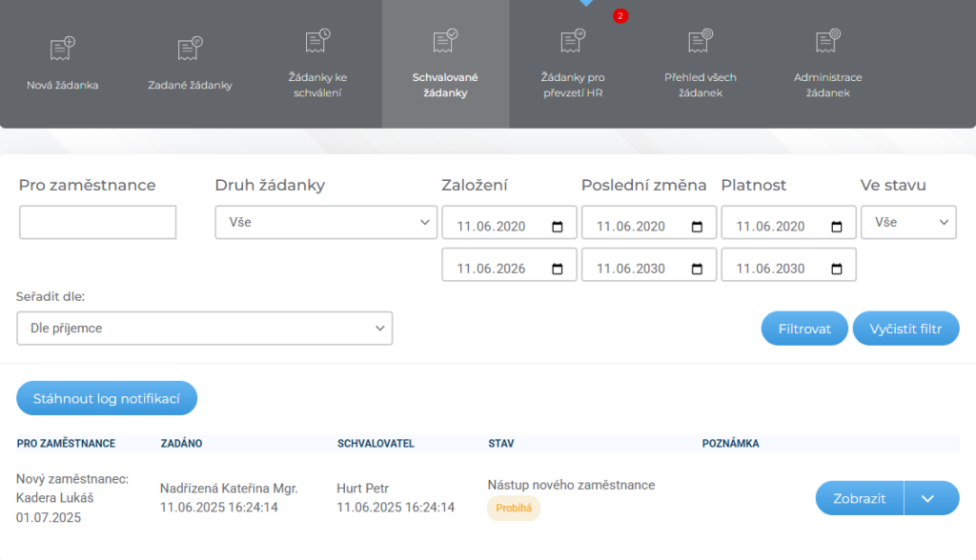Select the Žádanky pro převzetí HR icon

coord(573,40)
